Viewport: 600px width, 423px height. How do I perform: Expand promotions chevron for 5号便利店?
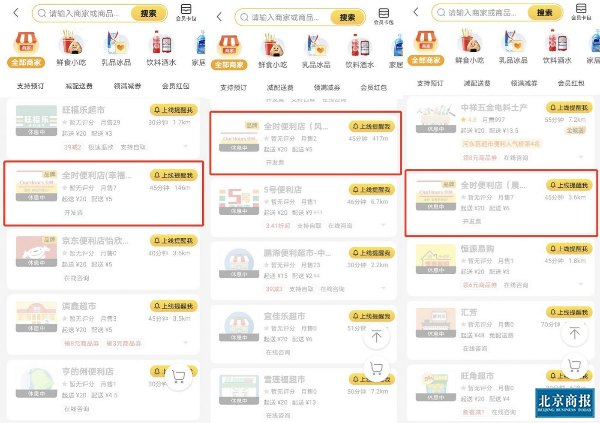(x=383, y=225)
